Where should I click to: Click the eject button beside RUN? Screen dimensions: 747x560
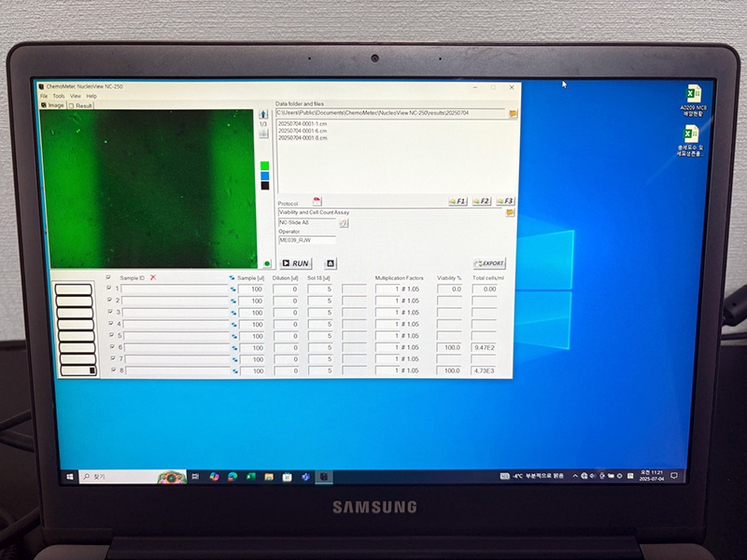pyautogui.click(x=331, y=264)
